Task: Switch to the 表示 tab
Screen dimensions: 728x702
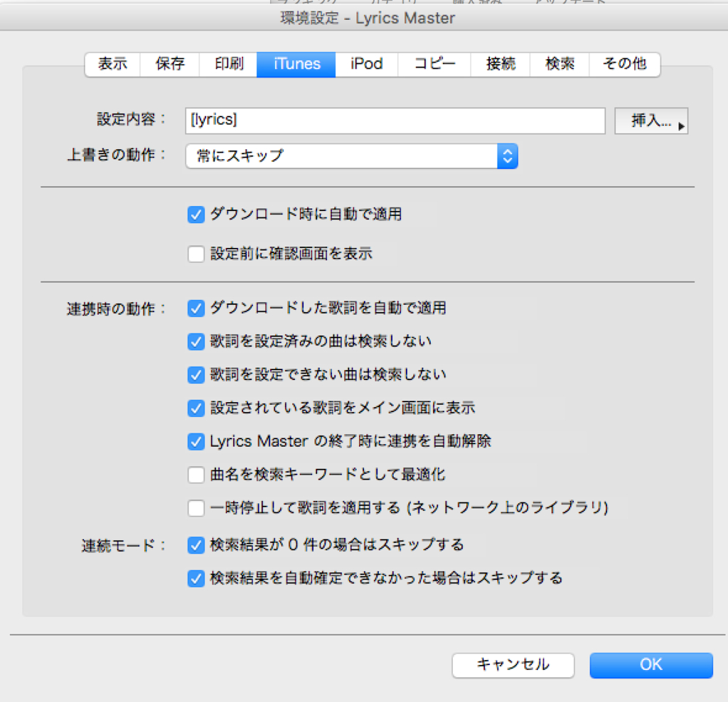Action: point(112,64)
